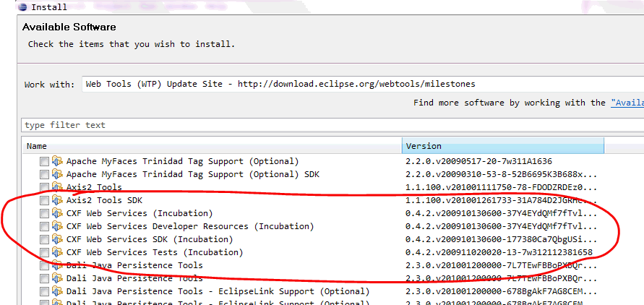The width and height of the screenshot is (644, 305).
Task: Check the Trinidad Tag Support (Optional) SDK checkbox
Action: tap(44, 175)
